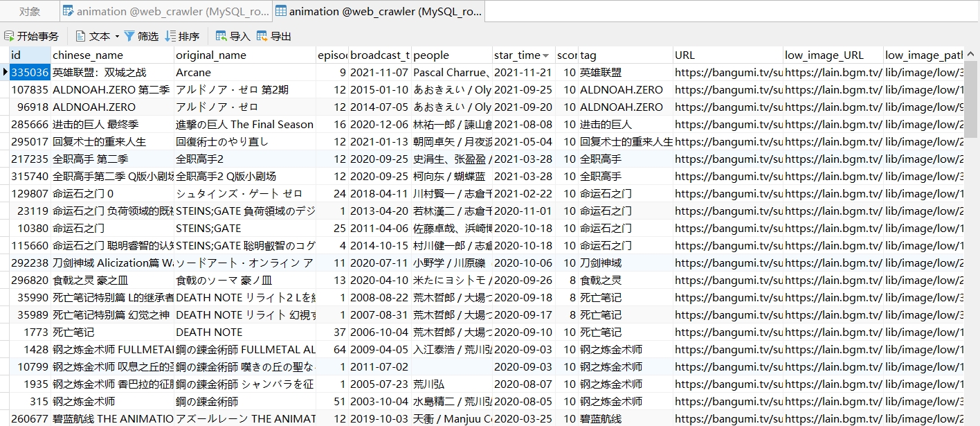Click the people column header

452,55
